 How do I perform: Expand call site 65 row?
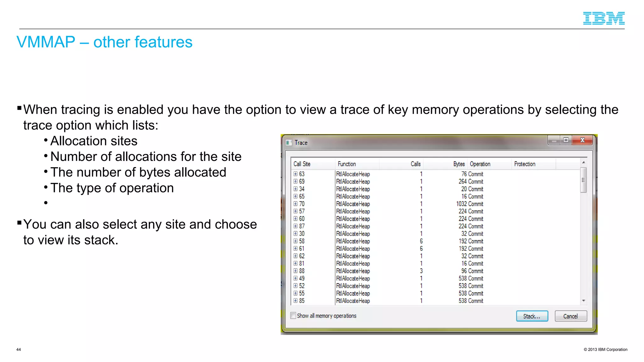295,196
